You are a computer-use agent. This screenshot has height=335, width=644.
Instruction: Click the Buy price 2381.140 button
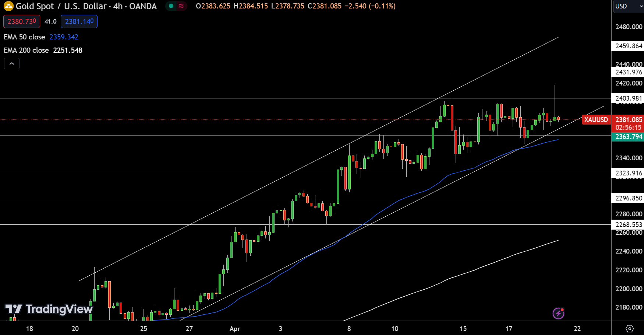pyautogui.click(x=79, y=21)
